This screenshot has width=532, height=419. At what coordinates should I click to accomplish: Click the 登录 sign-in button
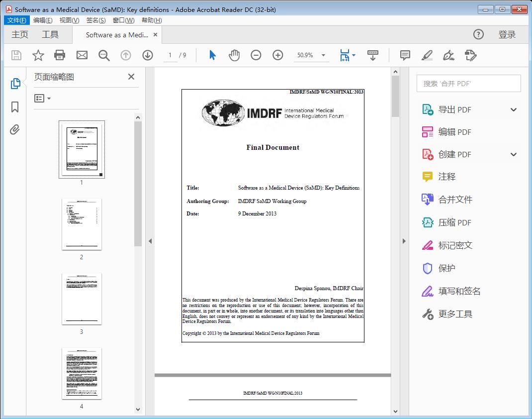[508, 34]
